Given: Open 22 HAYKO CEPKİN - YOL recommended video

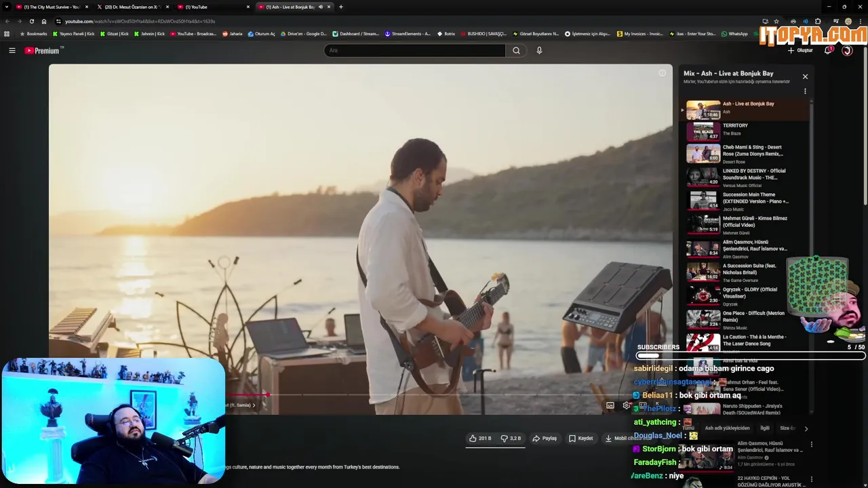Looking at the screenshot, I should (x=771, y=481).
